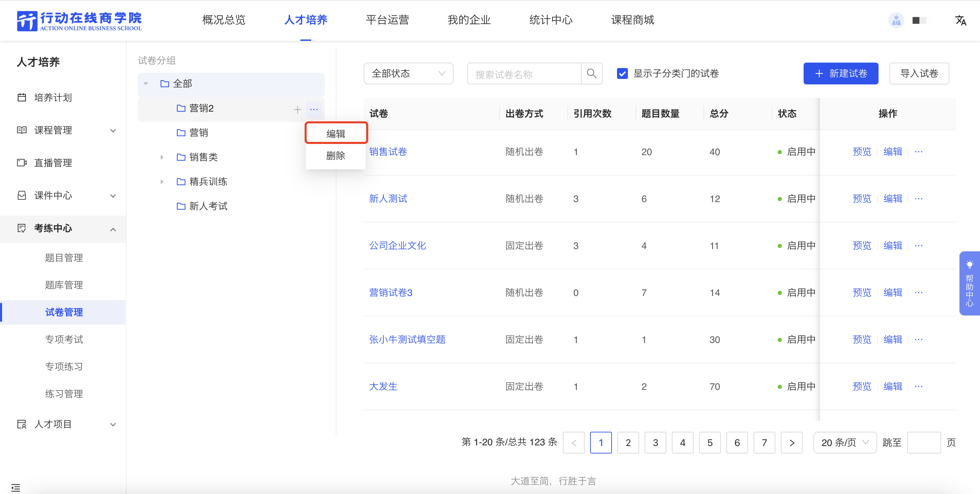Open 练习管理 in sidebar
This screenshot has width=980, height=494.
64,394
